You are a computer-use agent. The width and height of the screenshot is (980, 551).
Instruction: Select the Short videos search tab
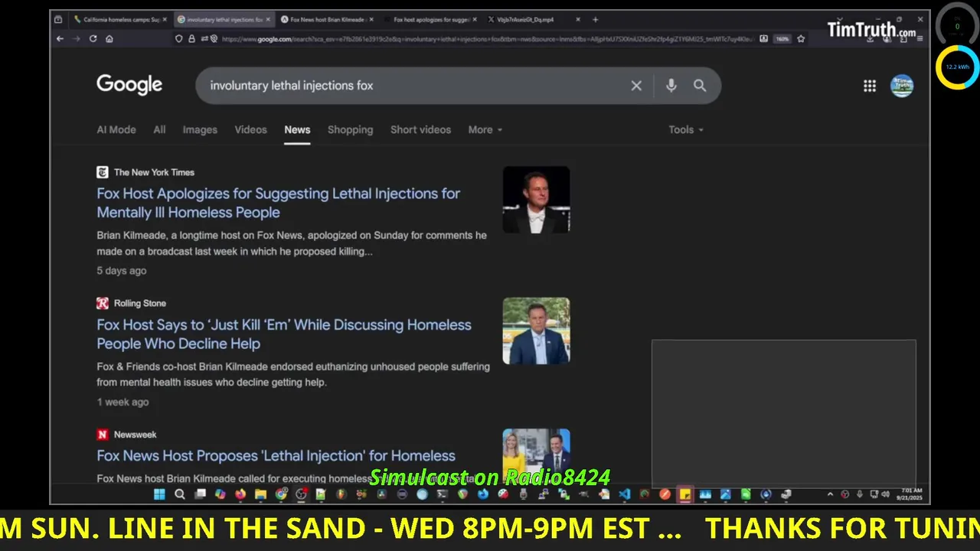coord(420,129)
